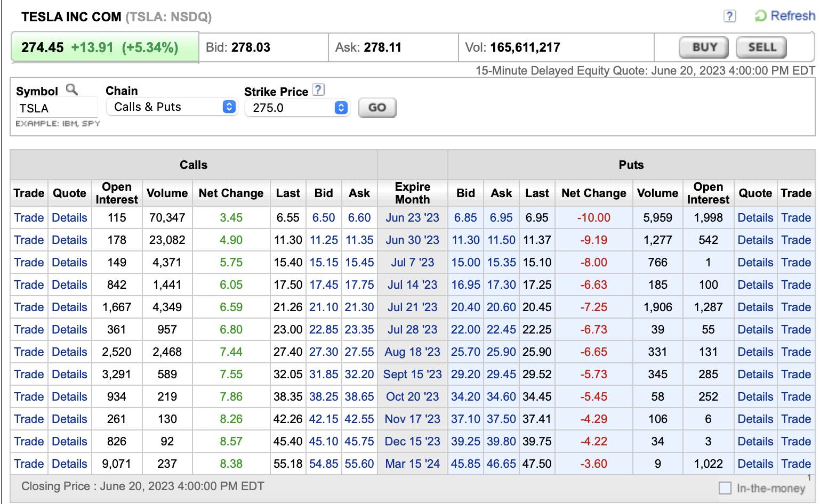The width and height of the screenshot is (820, 504).
Task: Click calls Trade link for Jun 30 '23
Action: pos(29,240)
